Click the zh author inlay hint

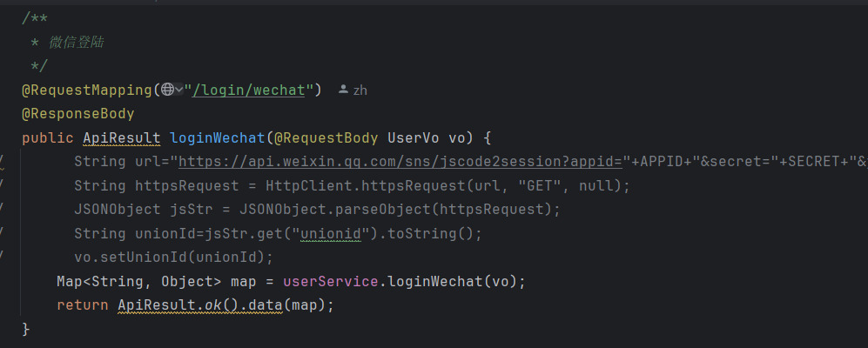pos(360,90)
